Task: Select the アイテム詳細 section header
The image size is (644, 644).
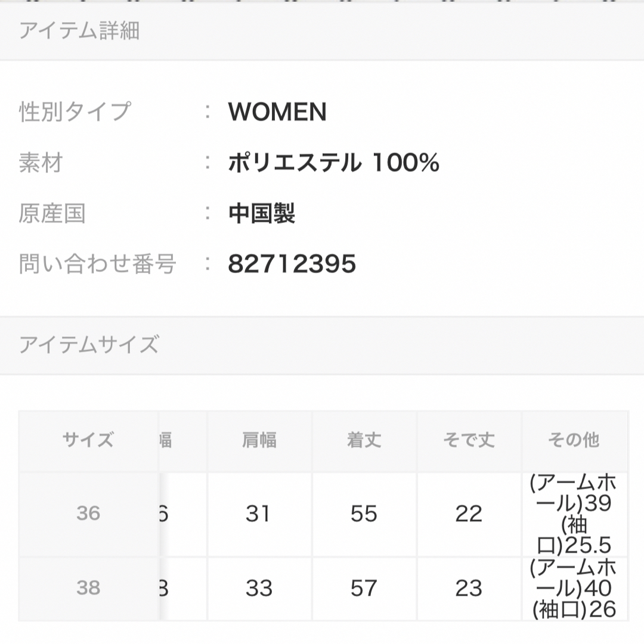Action: [x=322, y=31]
